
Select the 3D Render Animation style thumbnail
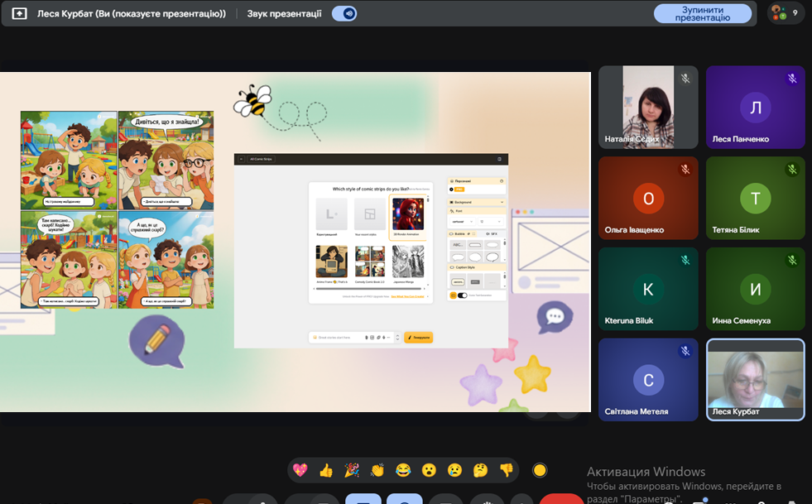407,218
